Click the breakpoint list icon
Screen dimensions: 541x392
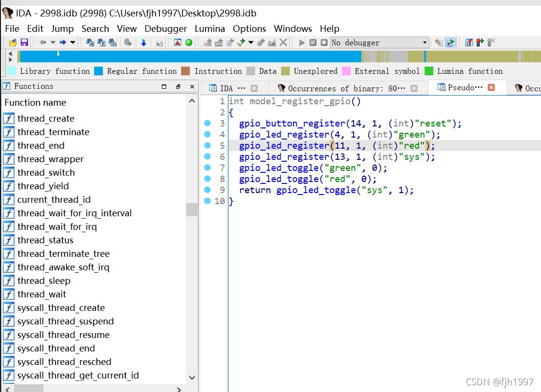pos(469,42)
